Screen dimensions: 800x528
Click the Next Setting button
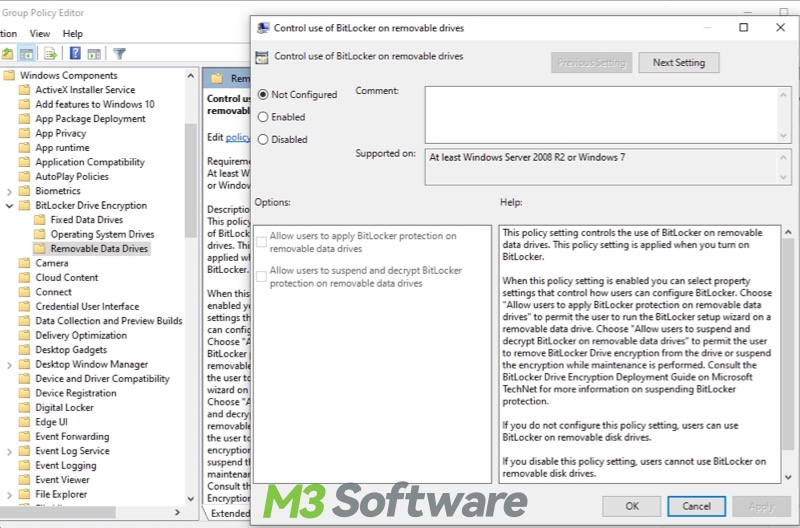(x=679, y=62)
